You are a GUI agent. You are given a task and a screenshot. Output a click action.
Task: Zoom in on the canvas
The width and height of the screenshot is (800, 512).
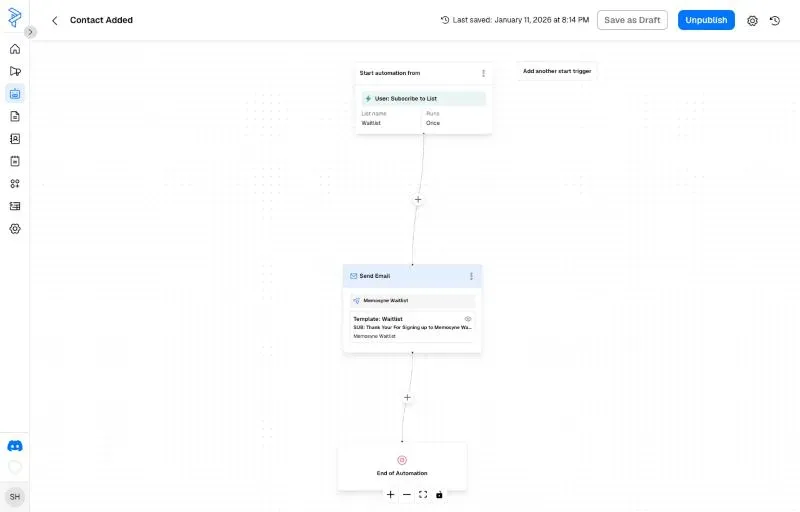pyautogui.click(x=390, y=495)
